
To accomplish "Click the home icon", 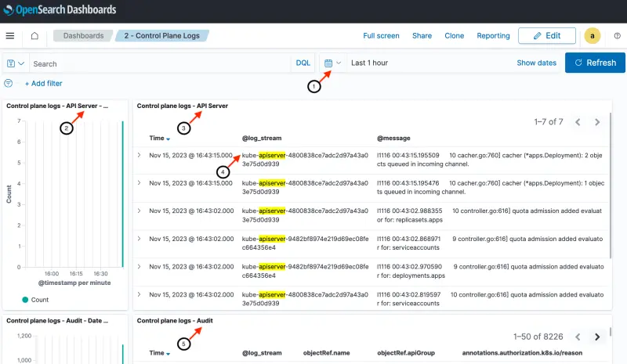I will (34, 36).
